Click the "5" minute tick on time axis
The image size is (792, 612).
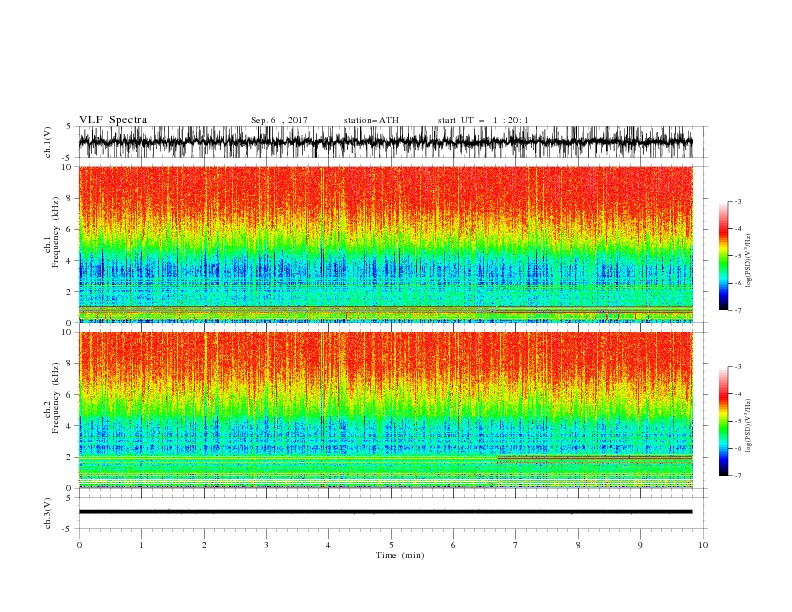click(x=391, y=545)
